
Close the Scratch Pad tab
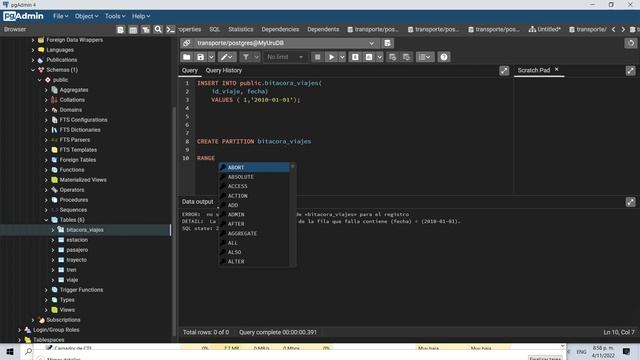click(x=556, y=70)
